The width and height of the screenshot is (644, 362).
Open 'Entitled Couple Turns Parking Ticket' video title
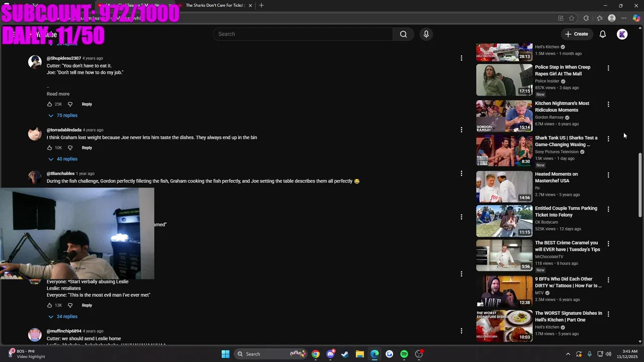566,212
